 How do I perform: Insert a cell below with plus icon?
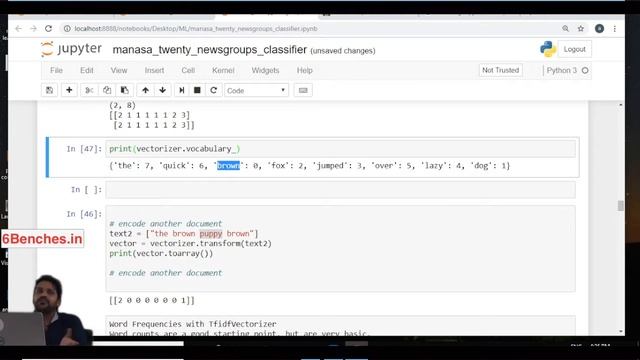pos(69,90)
